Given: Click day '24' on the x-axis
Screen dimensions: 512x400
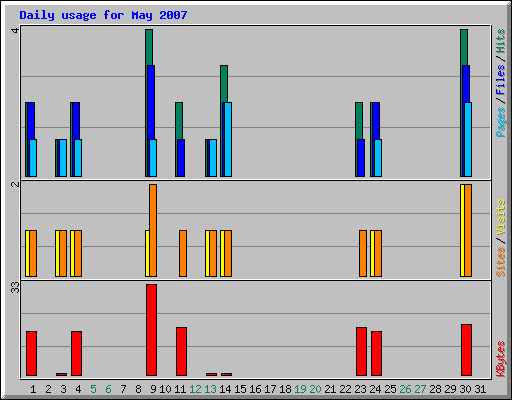Looking at the screenshot, I should (375, 389).
